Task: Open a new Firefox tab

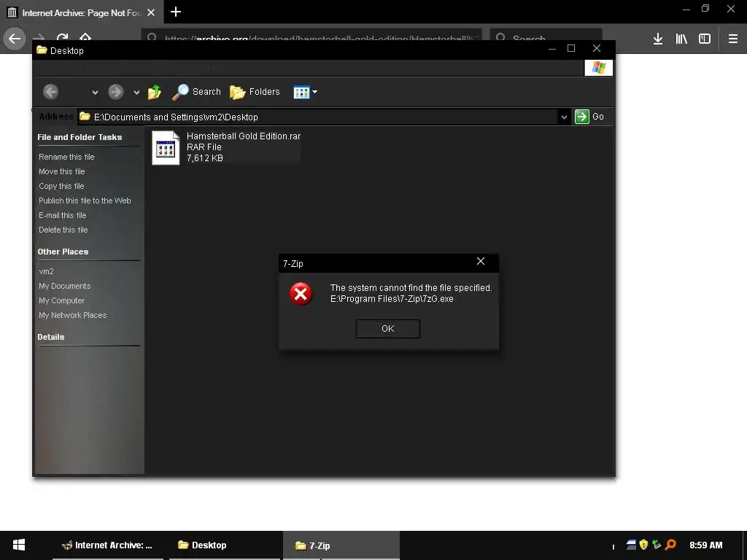Action: tap(176, 12)
